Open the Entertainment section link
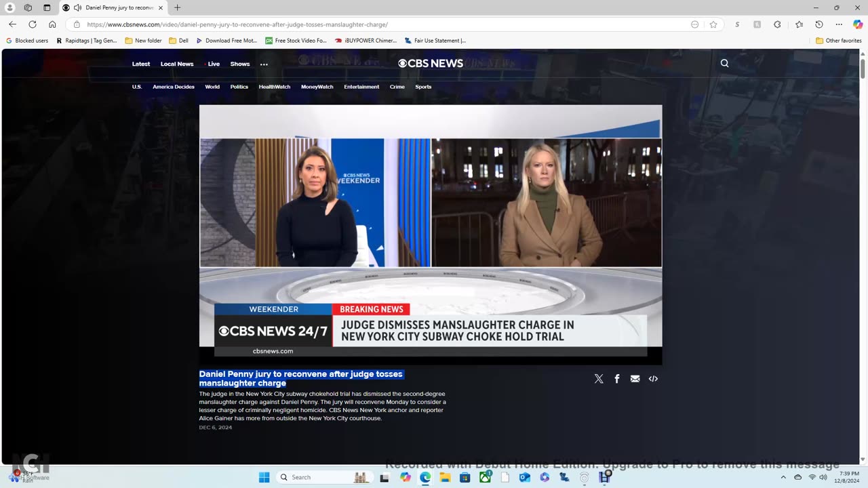 [361, 87]
